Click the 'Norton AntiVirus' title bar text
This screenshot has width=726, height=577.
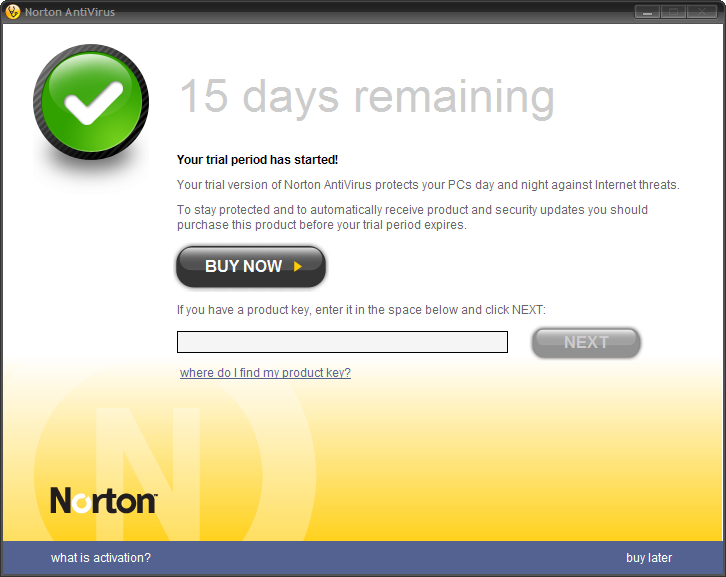tap(70, 12)
